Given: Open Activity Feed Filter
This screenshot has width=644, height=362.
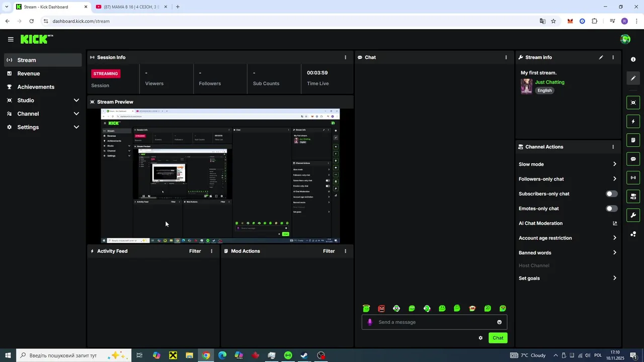Looking at the screenshot, I should click(195, 251).
